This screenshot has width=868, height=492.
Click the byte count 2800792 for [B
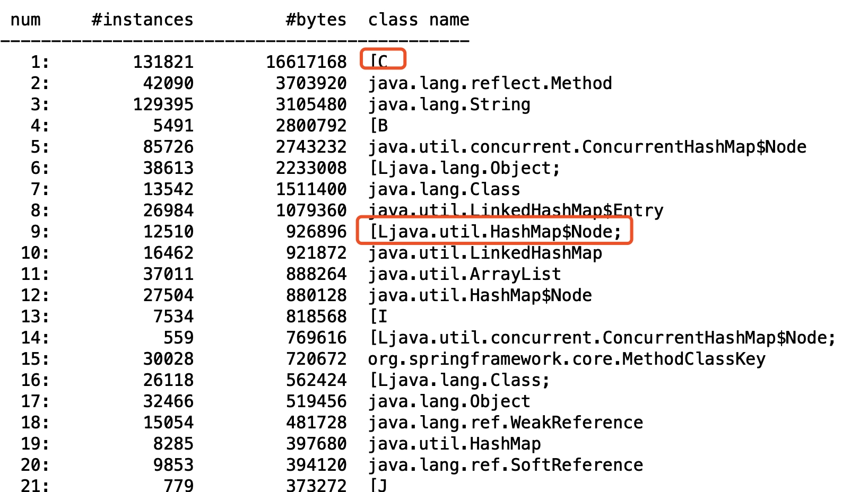311,126
